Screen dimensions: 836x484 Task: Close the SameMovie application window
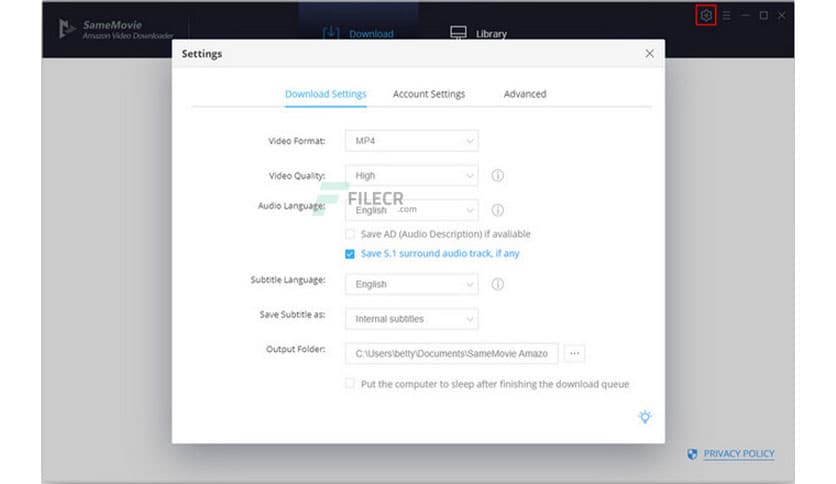point(782,15)
